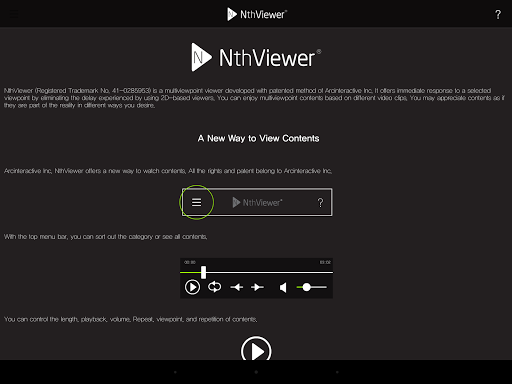
Task: Click the big circular play button at bottom
Action: pos(256,349)
